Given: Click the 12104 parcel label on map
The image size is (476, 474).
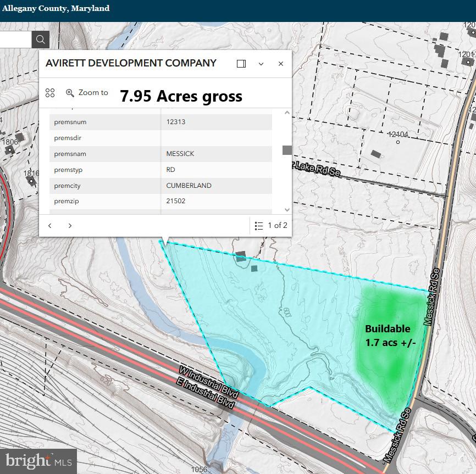Looking at the screenshot, I should tap(398, 135).
